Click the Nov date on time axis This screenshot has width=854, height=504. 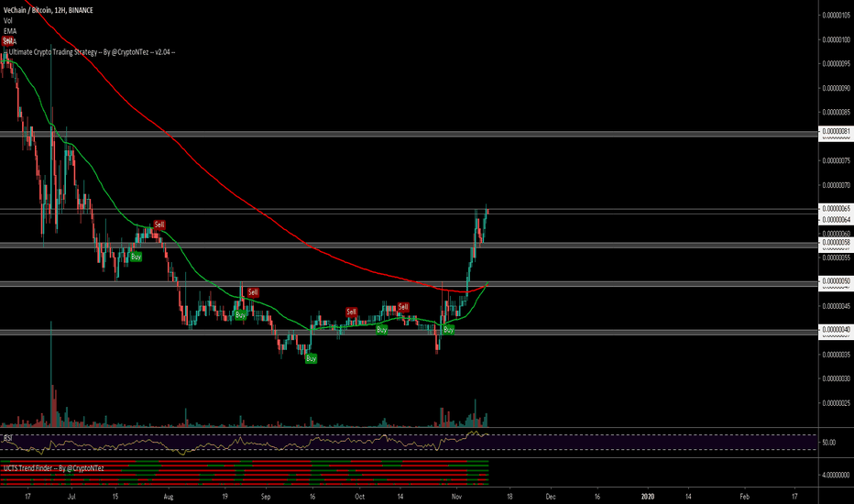456,497
